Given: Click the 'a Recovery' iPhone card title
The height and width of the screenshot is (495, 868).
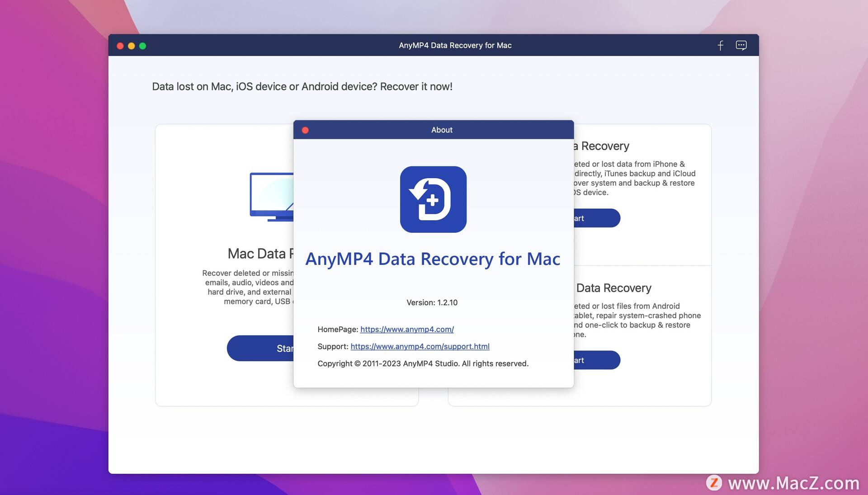Looking at the screenshot, I should [601, 146].
